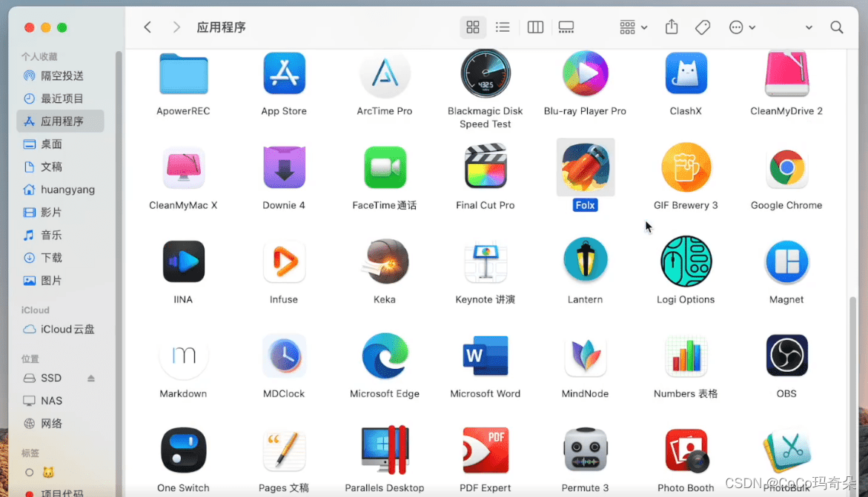This screenshot has height=497, width=868.
Task: Select the Folx rocket icon
Action: tap(585, 167)
